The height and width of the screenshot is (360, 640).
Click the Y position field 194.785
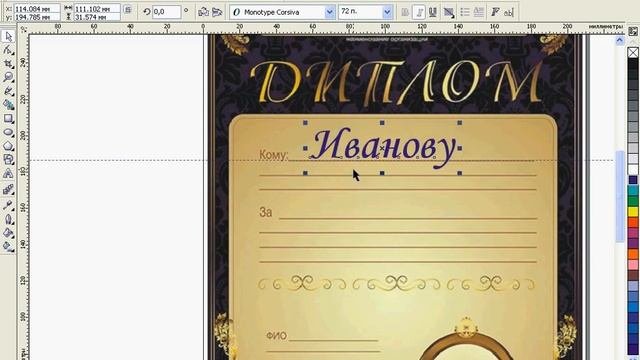point(37,17)
